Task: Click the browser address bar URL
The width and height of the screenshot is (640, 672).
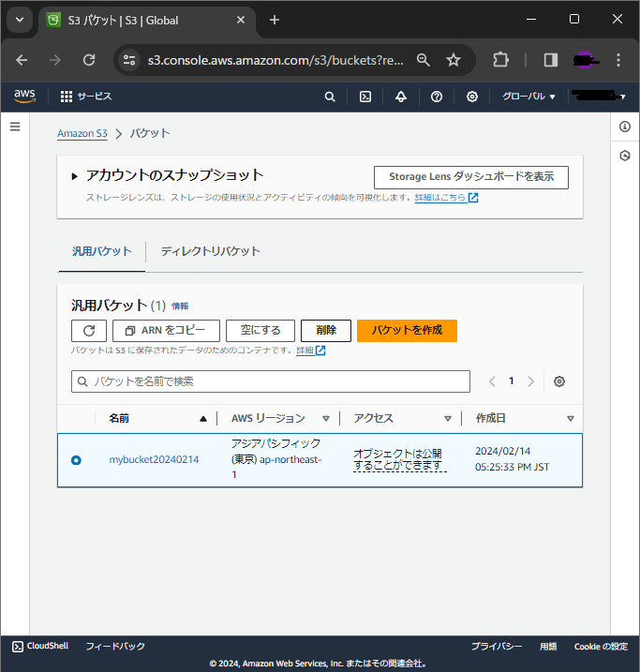Action: (x=275, y=60)
